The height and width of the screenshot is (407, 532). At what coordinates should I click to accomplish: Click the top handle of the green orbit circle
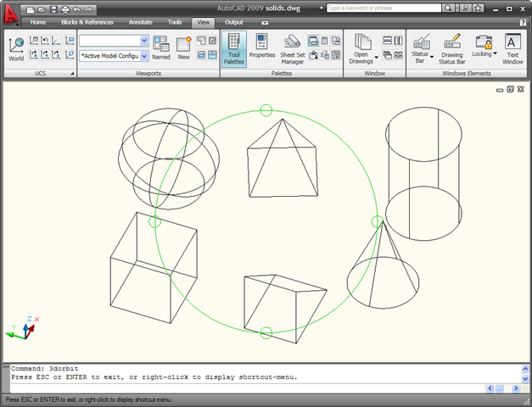(266, 110)
